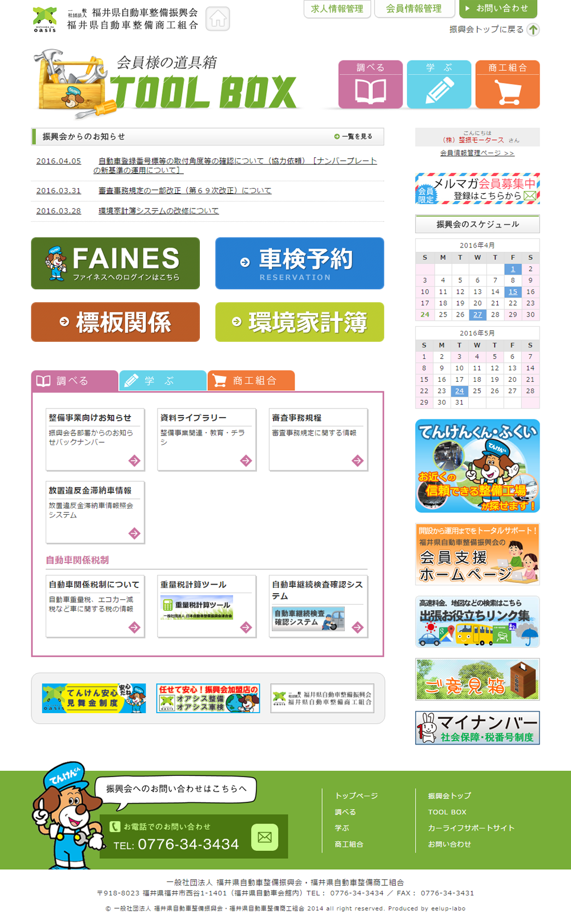Click the お問い合わせ button at top
The height and width of the screenshot is (924, 571).
pos(498,9)
